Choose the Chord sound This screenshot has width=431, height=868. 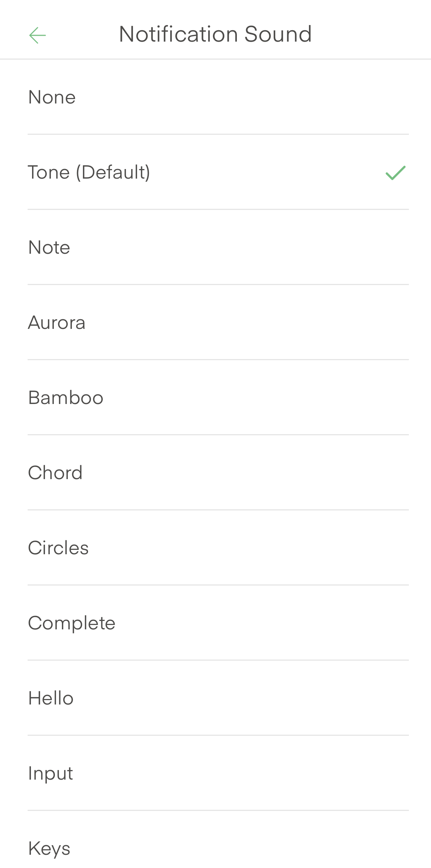click(x=55, y=473)
